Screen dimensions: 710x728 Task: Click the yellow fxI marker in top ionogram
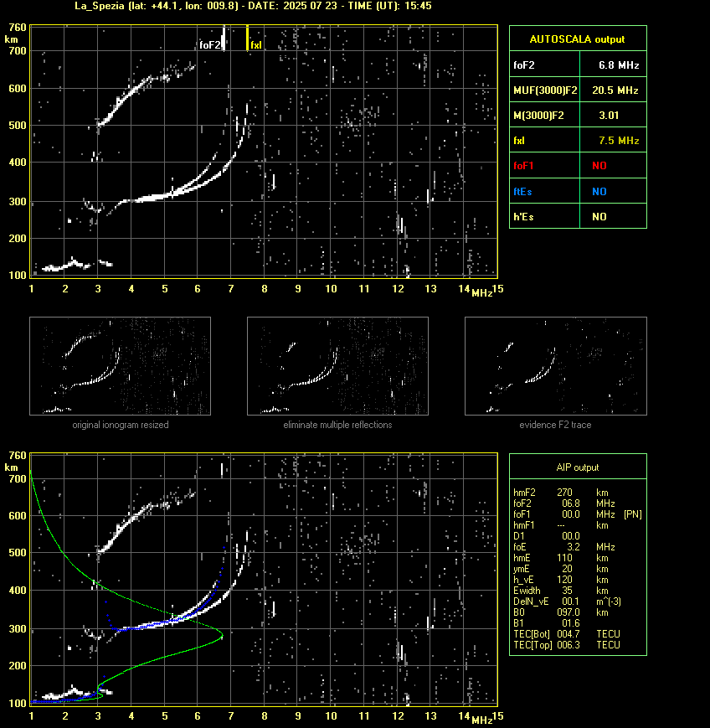point(247,38)
